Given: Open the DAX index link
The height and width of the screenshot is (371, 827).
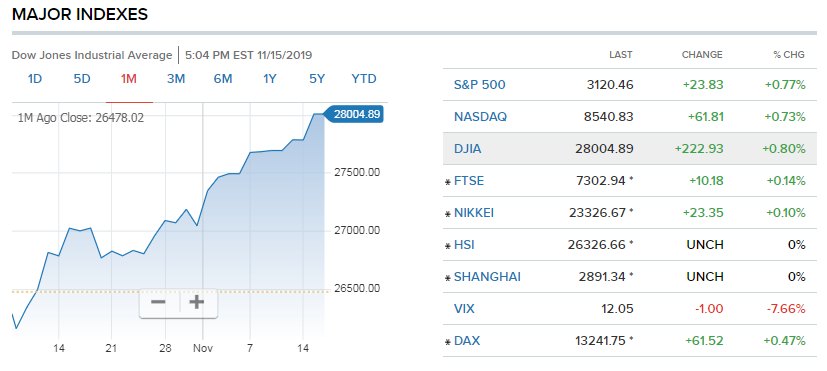Looking at the screenshot, I should tap(467, 341).
